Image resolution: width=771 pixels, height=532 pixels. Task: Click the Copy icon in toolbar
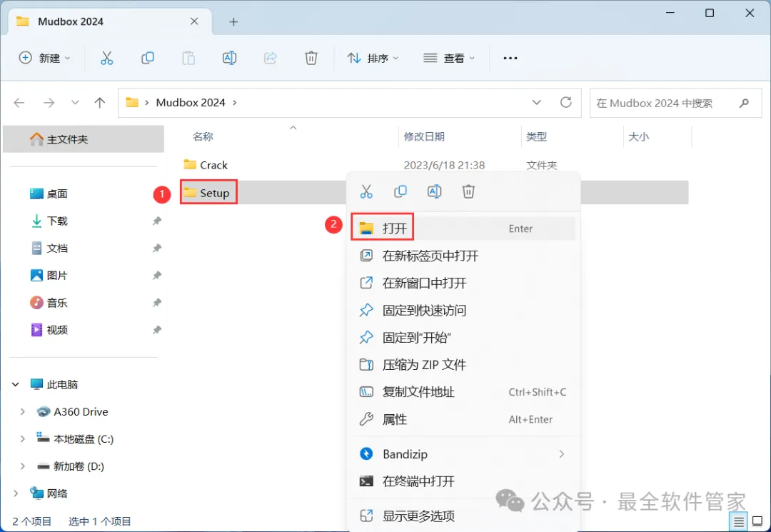point(148,58)
